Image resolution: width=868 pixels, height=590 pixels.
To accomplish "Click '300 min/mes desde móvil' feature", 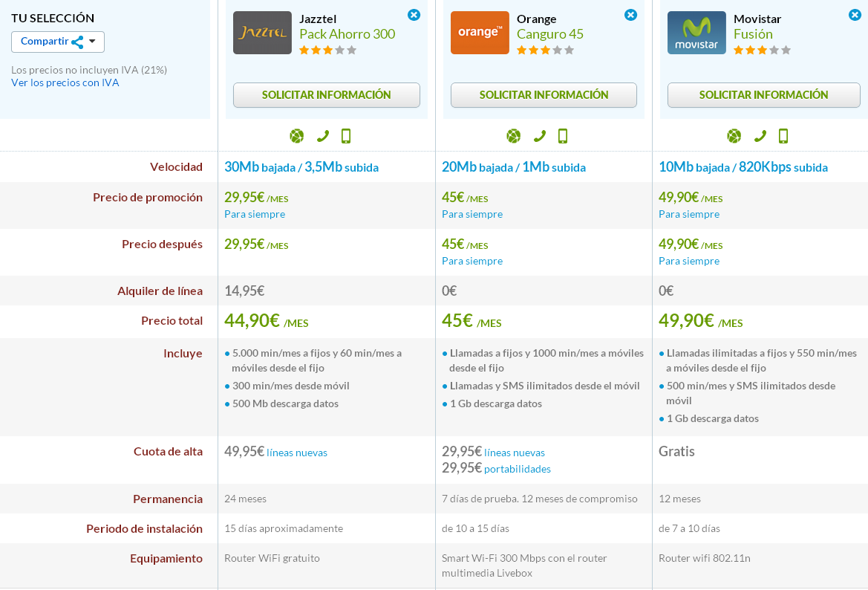I will point(290,386).
